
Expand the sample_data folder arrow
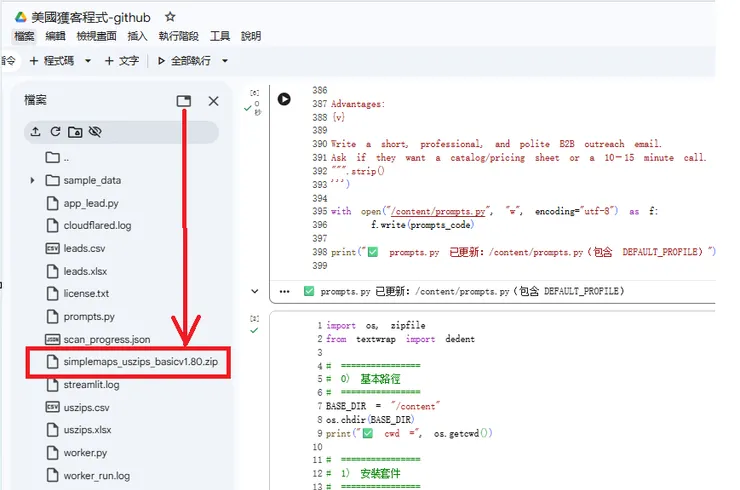pos(32,180)
